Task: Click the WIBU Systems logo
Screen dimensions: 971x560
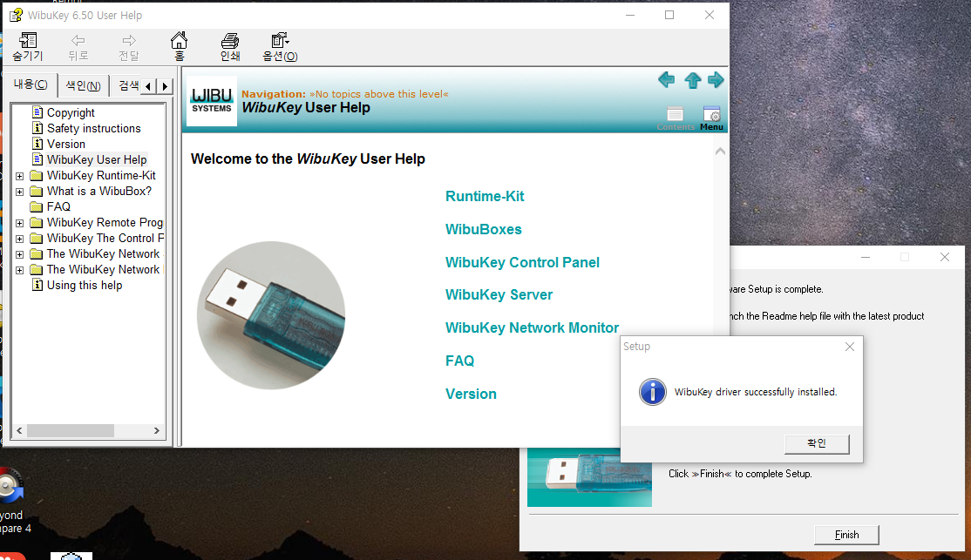Action: coord(212,101)
